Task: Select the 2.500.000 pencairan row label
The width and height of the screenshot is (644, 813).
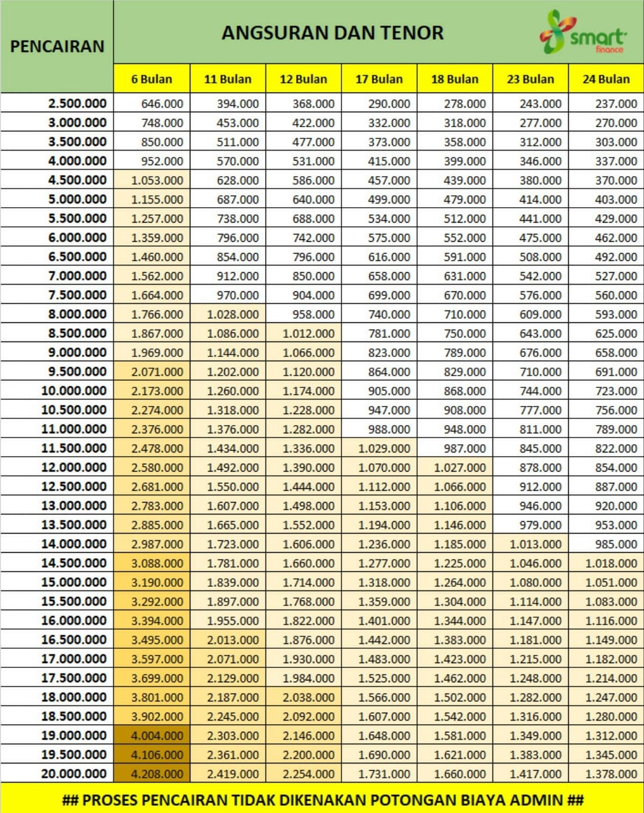Action: point(57,103)
